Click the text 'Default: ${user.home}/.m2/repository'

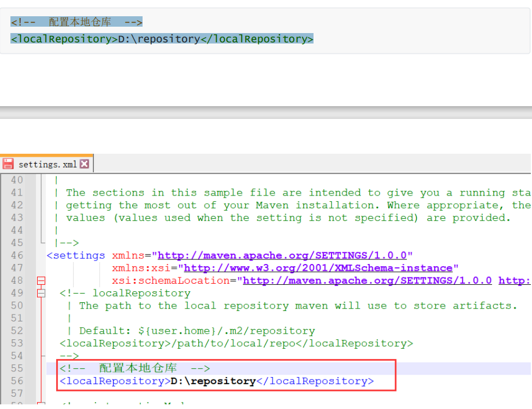[197, 331]
